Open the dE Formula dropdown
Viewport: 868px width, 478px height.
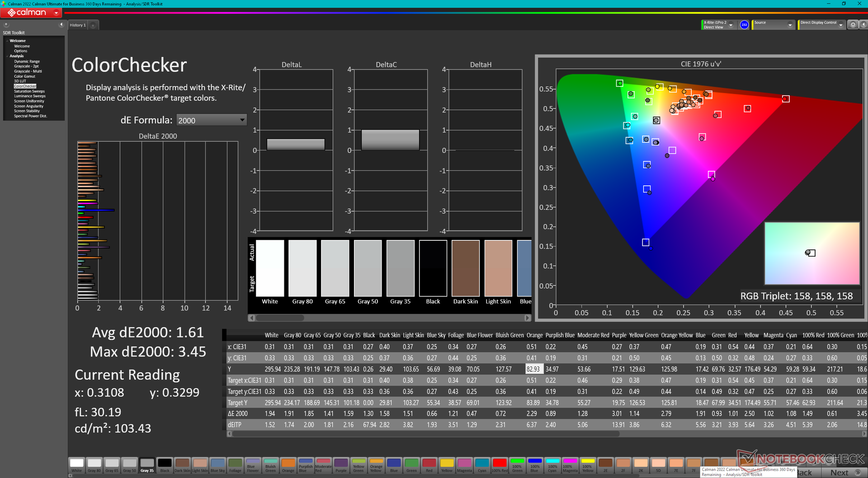[x=211, y=120]
